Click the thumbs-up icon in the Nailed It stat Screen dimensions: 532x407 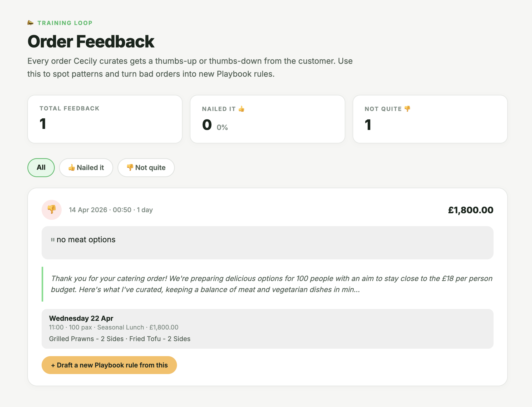241,108
